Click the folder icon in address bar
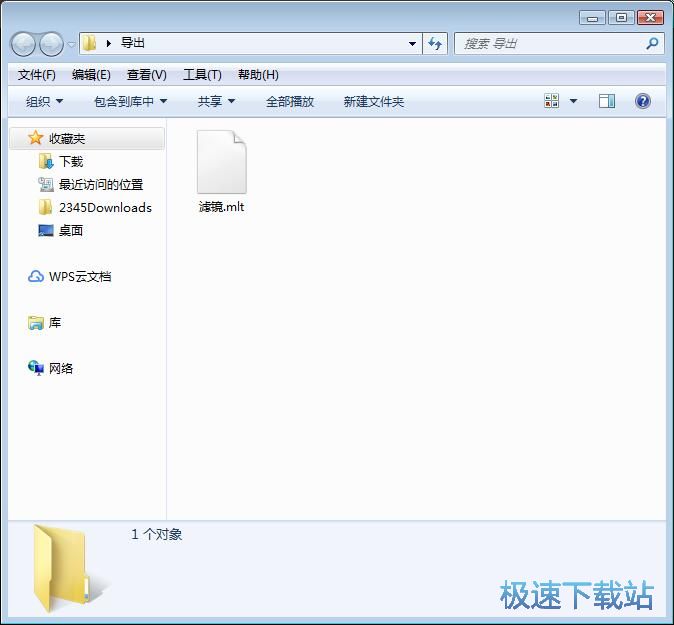674x625 pixels. (x=89, y=43)
